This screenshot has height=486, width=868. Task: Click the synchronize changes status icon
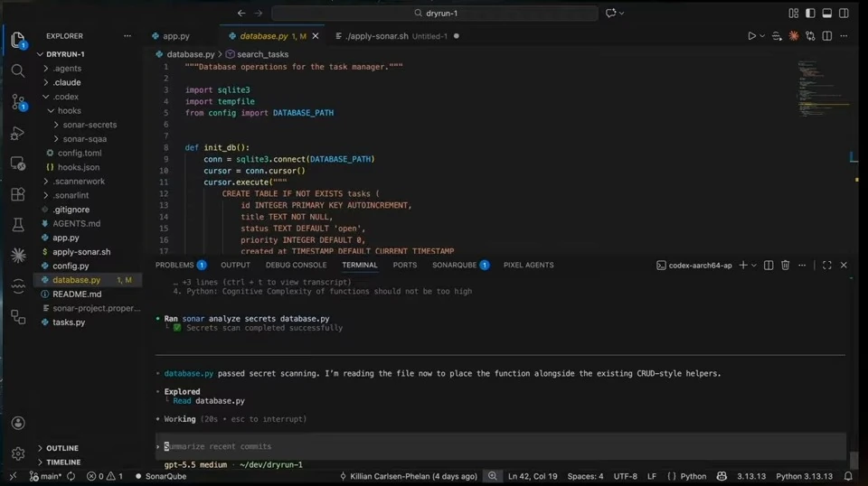[71, 476]
